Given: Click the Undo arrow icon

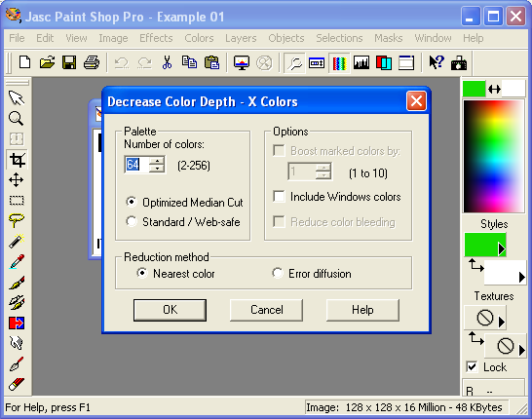Looking at the screenshot, I should tap(122, 62).
